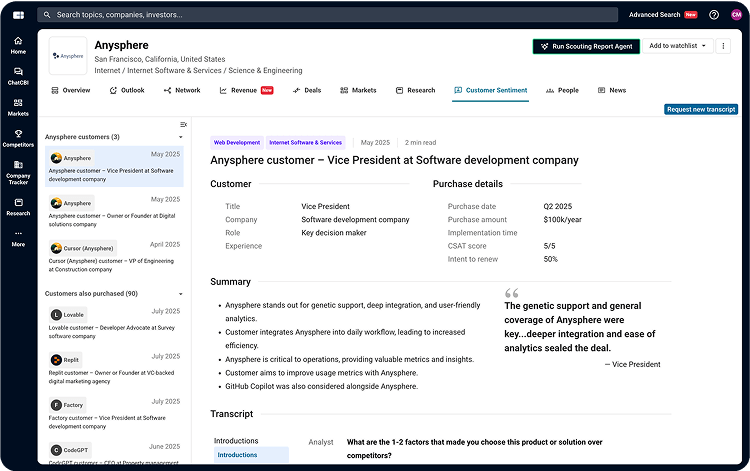
Task: Click Request new transcript button
Action: point(700,109)
